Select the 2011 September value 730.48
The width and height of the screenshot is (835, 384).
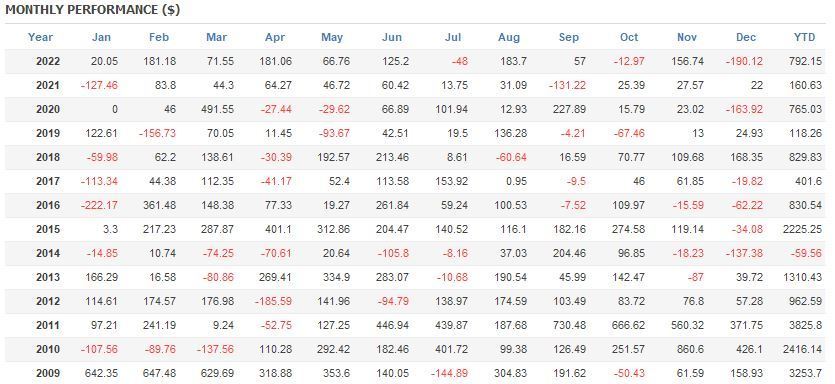point(569,325)
